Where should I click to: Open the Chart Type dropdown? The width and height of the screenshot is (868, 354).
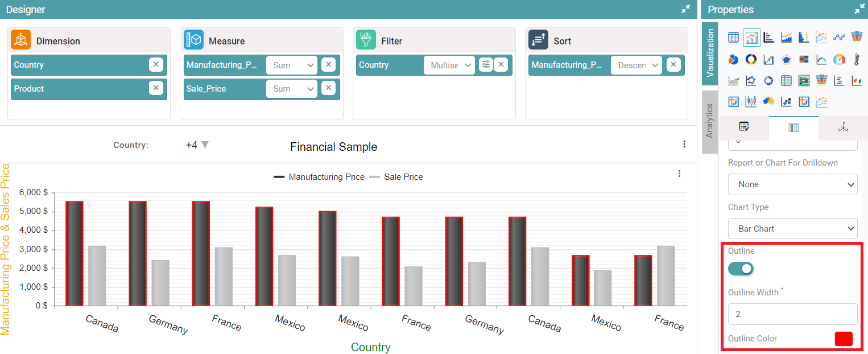[792, 229]
